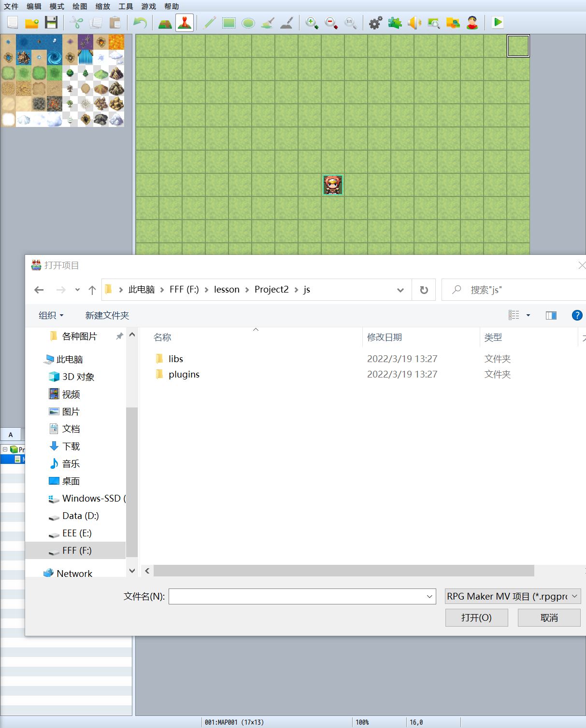Select the plugins folder in file list
586x728 pixels.
tap(184, 374)
